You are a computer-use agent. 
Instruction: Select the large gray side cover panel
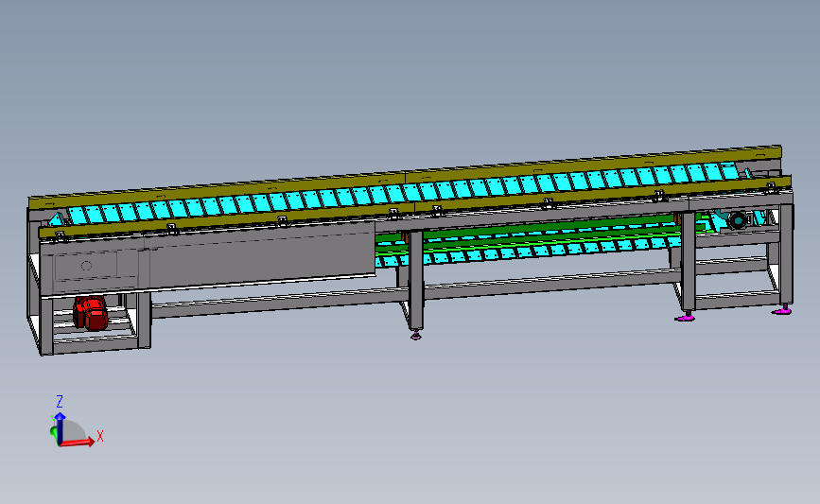[208, 259]
